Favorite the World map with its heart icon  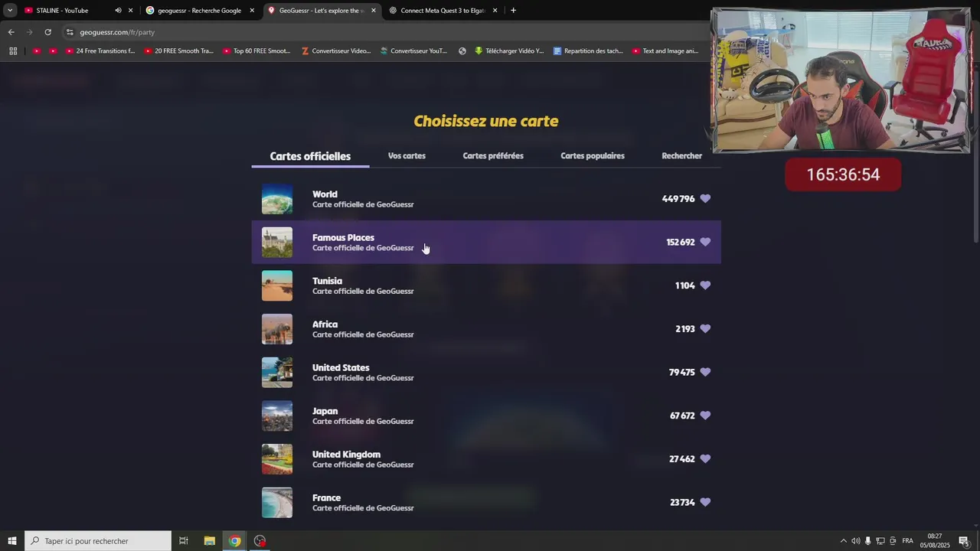tap(705, 199)
